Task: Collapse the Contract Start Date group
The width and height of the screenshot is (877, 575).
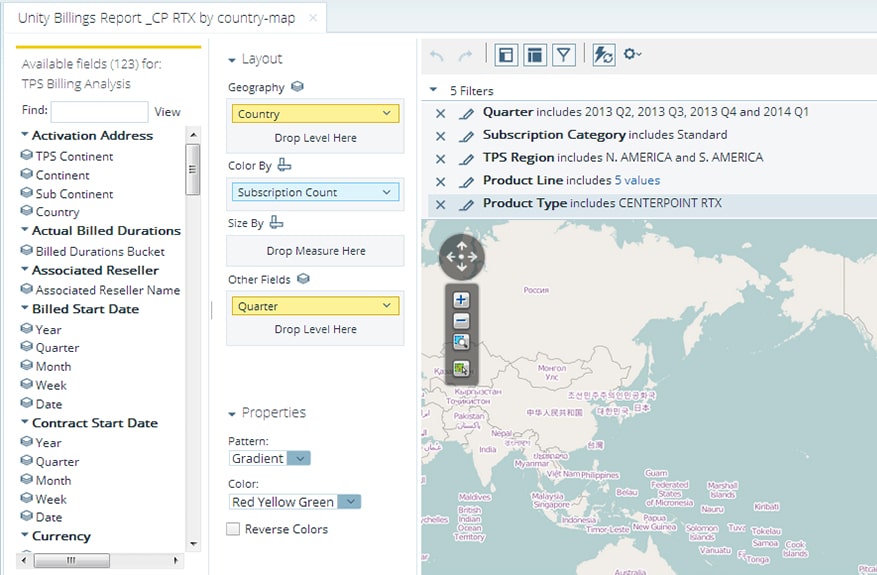Action: tap(24, 422)
